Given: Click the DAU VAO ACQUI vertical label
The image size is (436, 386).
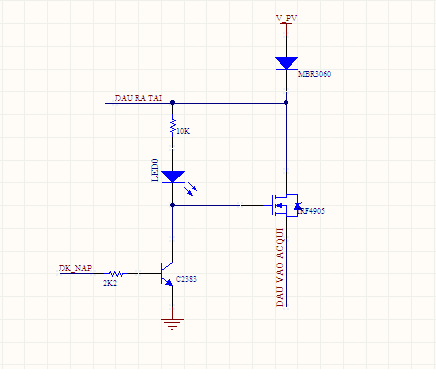Looking at the screenshot, I should pyautogui.click(x=280, y=267).
